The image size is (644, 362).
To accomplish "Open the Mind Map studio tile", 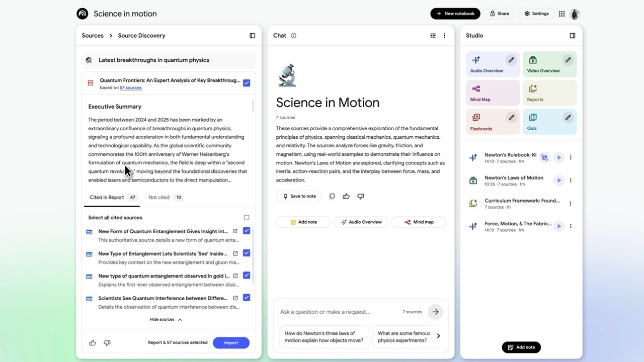I will (493, 93).
